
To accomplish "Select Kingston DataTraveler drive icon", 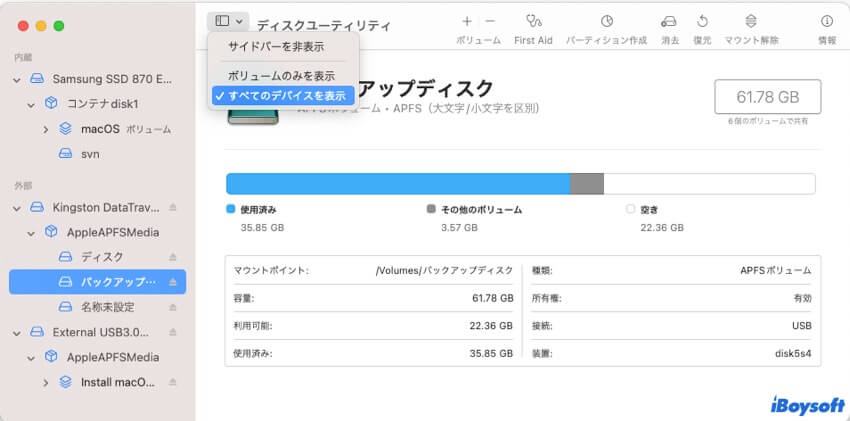I will [x=37, y=207].
